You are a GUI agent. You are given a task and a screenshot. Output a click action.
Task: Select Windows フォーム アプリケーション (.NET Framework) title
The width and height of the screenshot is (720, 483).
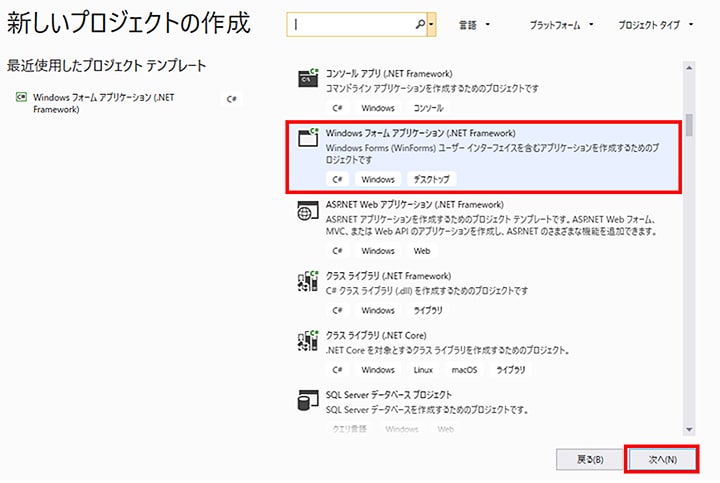[421, 133]
